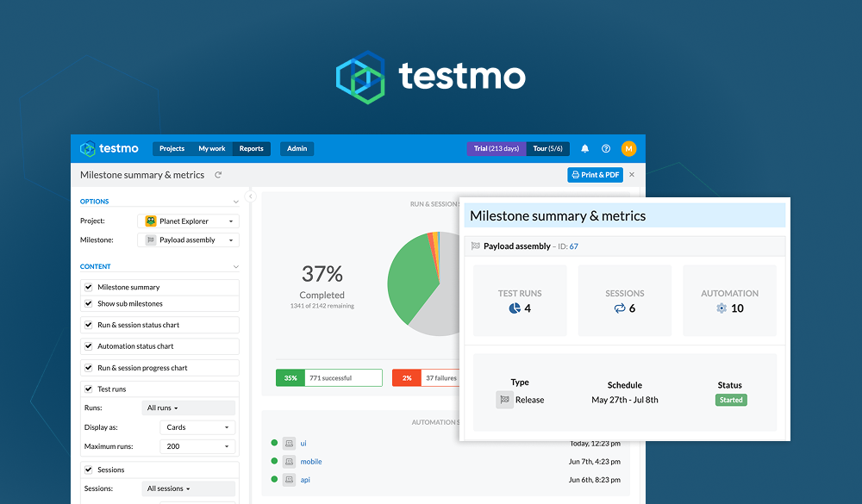
Task: Click the green status dot for ui
Action: (x=274, y=443)
